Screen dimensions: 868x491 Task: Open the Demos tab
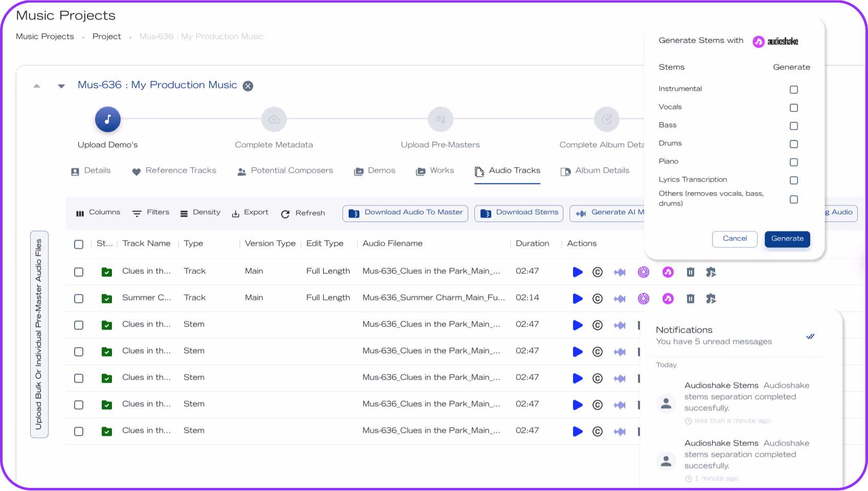click(x=375, y=171)
